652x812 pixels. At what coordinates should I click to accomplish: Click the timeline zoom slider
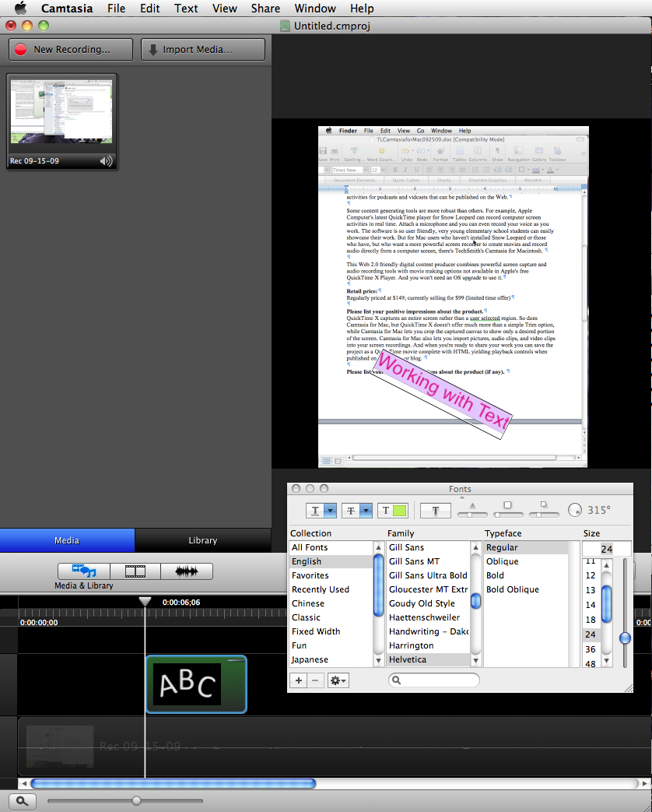[x=125, y=800]
